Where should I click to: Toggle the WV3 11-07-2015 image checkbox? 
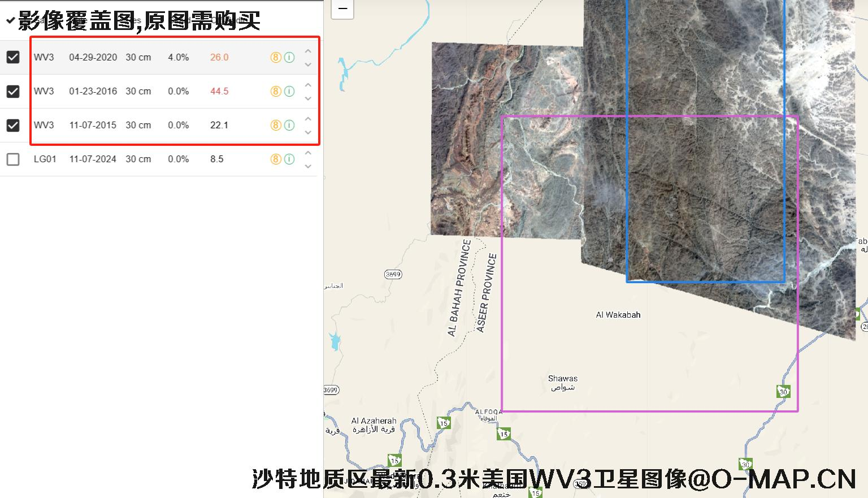tap(13, 125)
